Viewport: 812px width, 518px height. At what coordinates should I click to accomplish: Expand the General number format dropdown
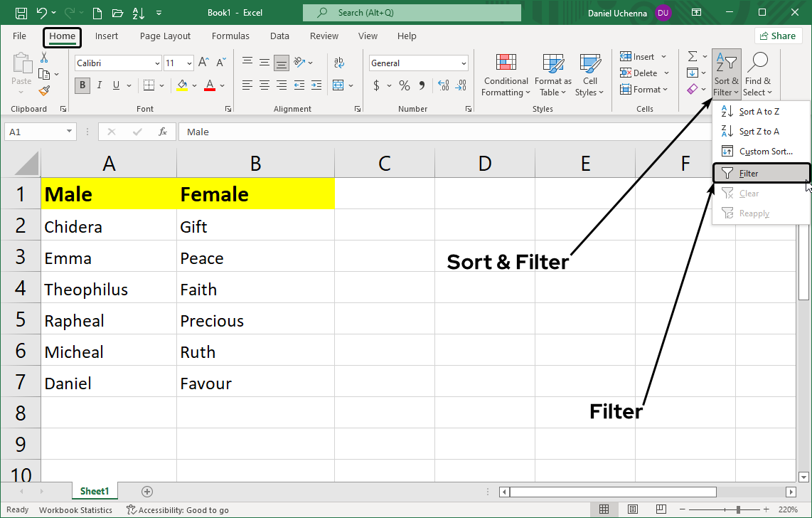[463, 63]
